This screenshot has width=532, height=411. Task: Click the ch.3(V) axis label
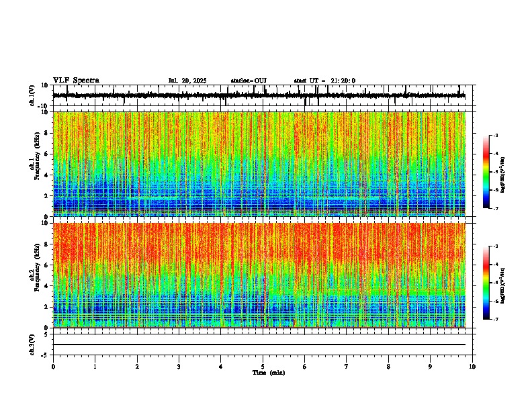(32, 345)
